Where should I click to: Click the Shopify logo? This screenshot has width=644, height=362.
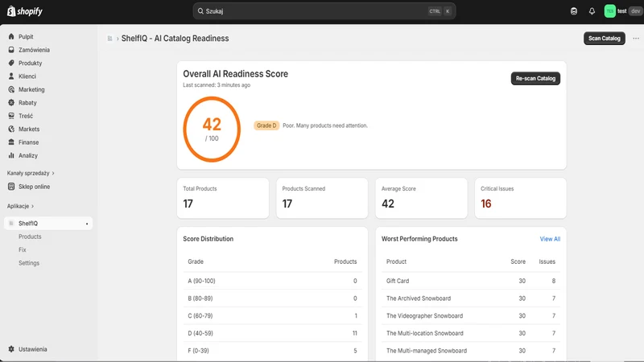coord(25,11)
